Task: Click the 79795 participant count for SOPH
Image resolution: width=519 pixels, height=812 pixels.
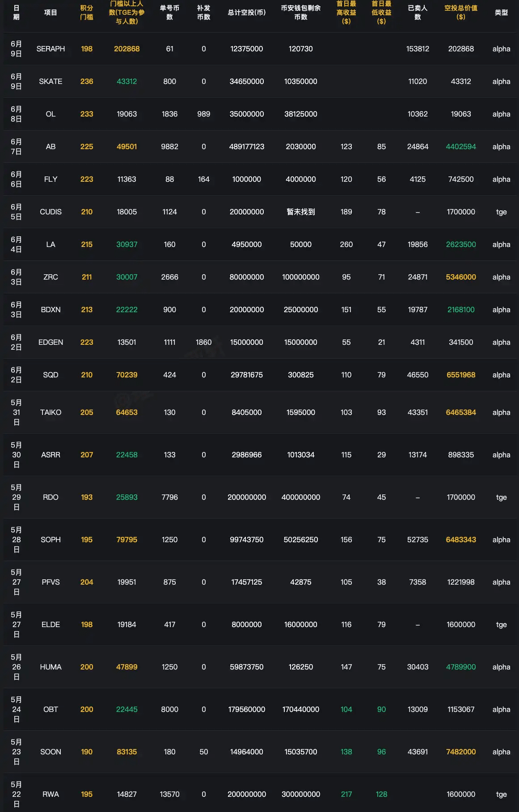Action: [127, 540]
